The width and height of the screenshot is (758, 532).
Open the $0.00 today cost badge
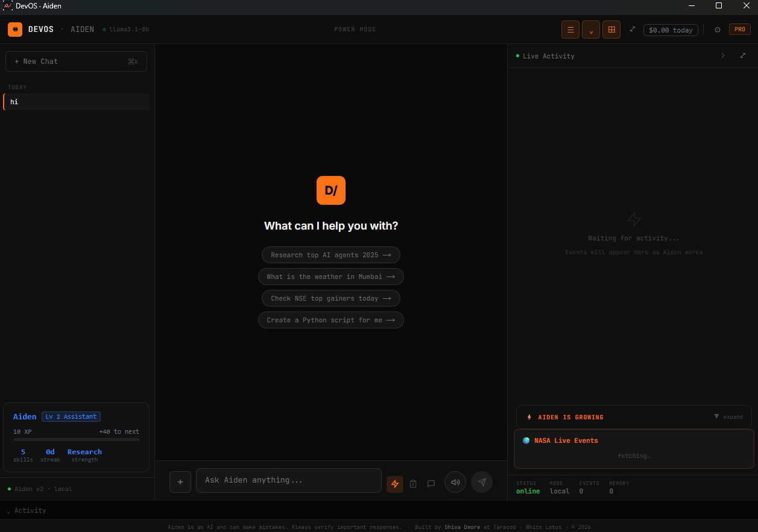671,30
